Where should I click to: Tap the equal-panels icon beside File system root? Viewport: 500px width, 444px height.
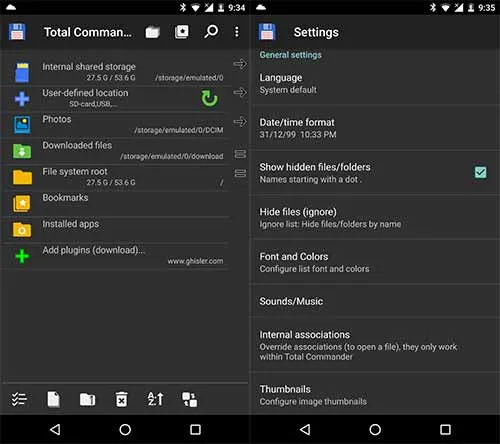240,173
